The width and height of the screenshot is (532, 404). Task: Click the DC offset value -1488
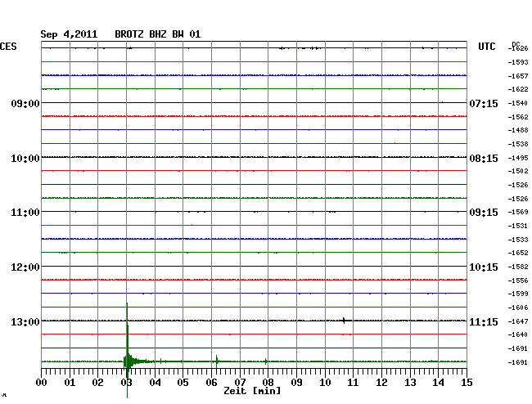tap(517, 130)
